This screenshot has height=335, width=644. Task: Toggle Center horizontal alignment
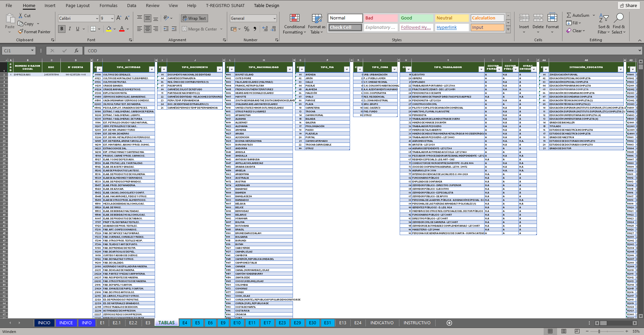pos(148,29)
